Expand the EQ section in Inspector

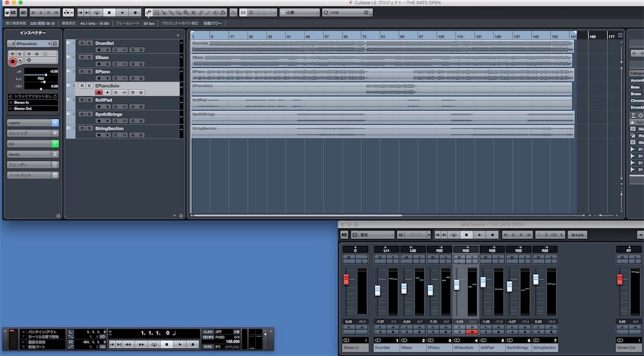coord(33,143)
